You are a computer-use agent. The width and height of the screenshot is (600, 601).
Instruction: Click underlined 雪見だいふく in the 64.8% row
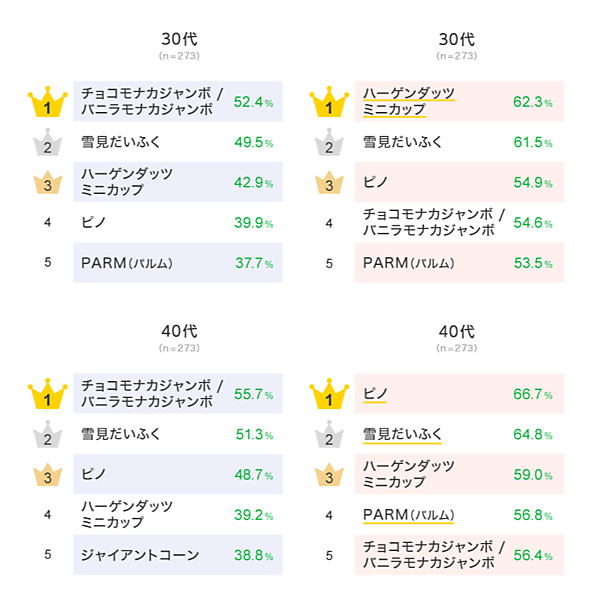click(402, 435)
